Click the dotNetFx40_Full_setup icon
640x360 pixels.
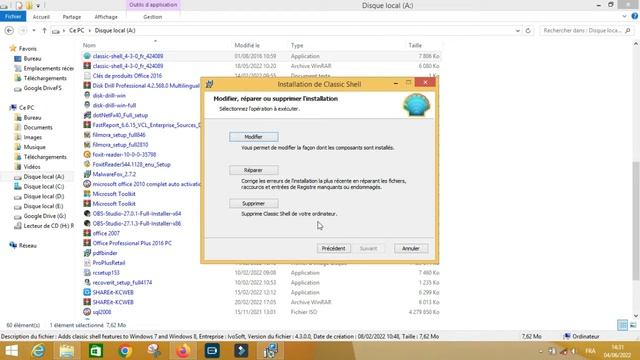click(87, 115)
